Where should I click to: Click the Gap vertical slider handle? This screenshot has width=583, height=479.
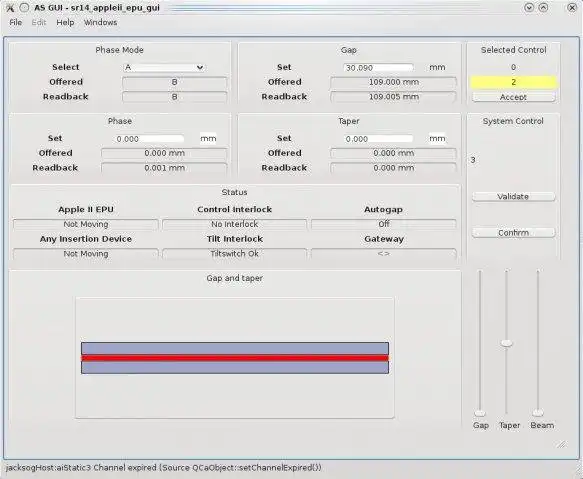click(480, 413)
